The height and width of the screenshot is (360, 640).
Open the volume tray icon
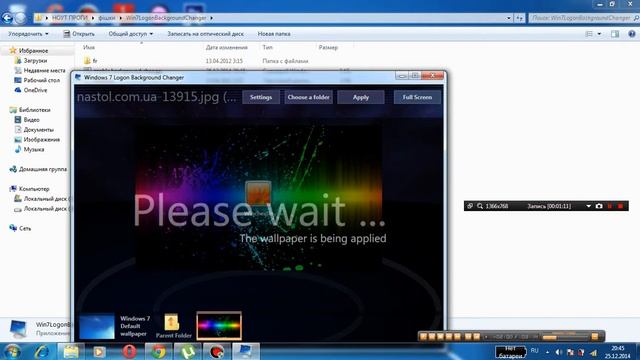coord(559,352)
